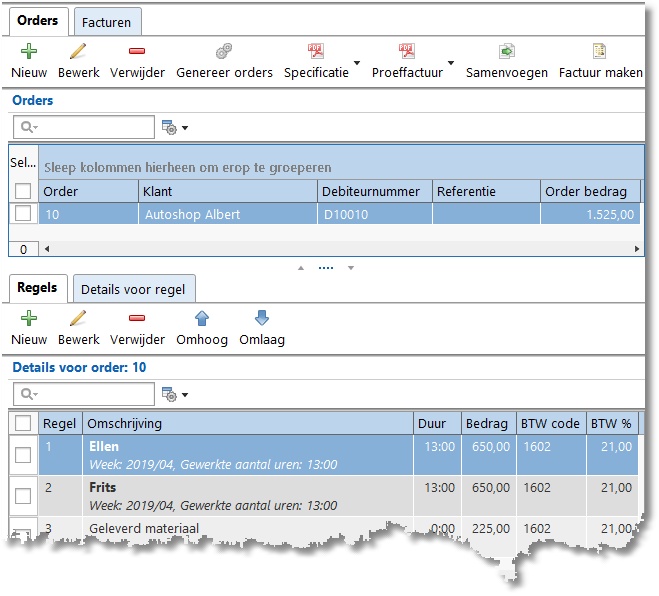
Task: Tick the checkbox for order 10 row
Action: tap(23, 213)
